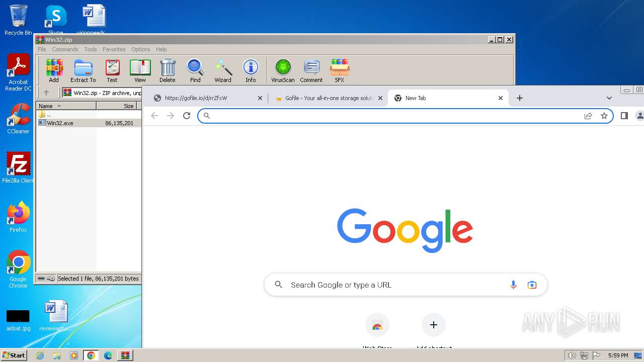Click share this page icon
644x362 pixels.
tap(588, 116)
